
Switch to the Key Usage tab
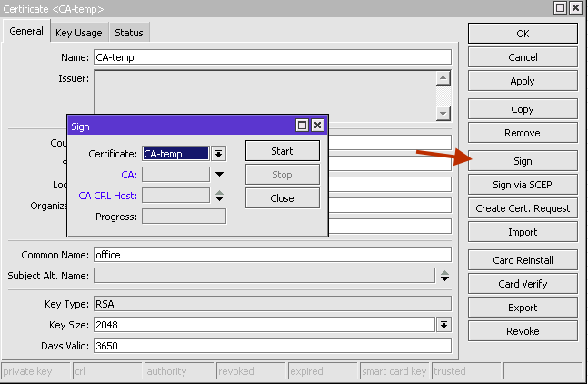click(x=79, y=33)
